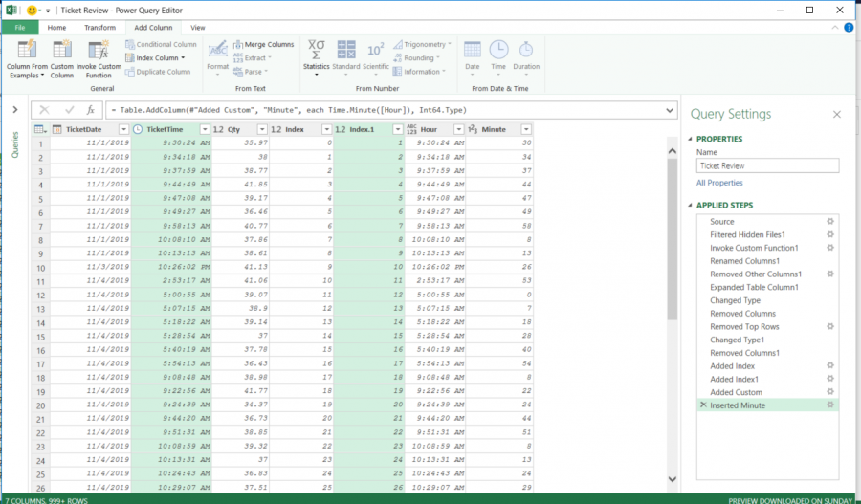Viewport: 861px width, 504px height.
Task: Click the scroll down arrow of data grid
Action: click(x=673, y=479)
